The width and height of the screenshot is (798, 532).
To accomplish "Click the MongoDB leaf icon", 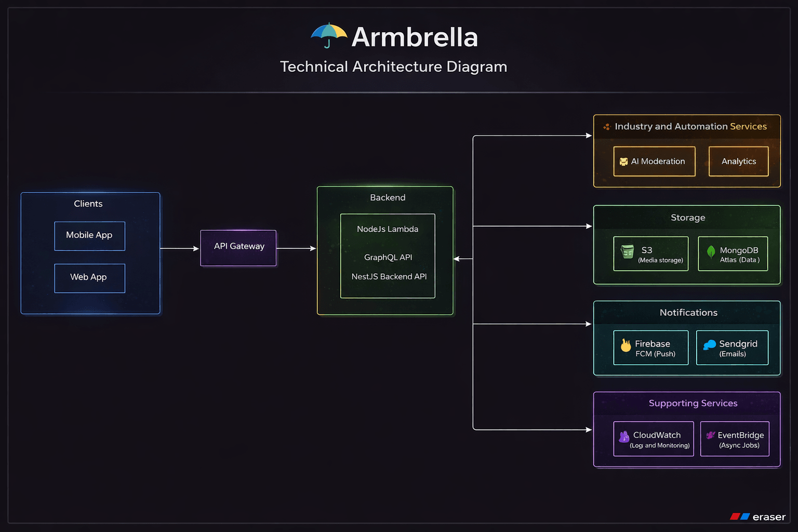I will coord(711,252).
